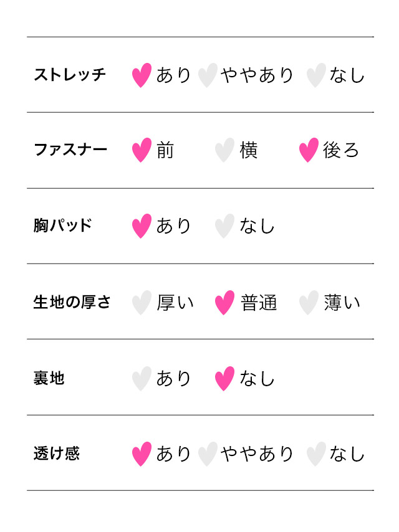Viewport: 399px width, 532px height.
Task: Click the gray heart for 透け感 なし
Action: 316,454
